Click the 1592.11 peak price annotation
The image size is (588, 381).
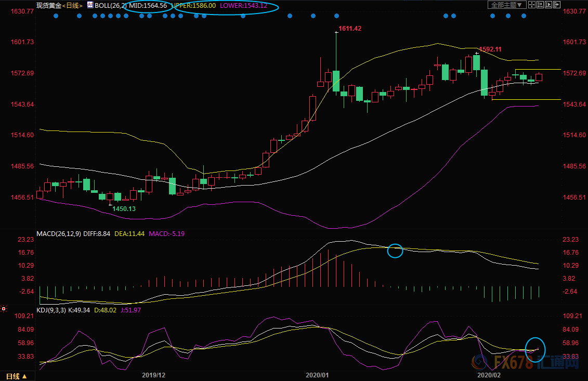[x=490, y=49]
